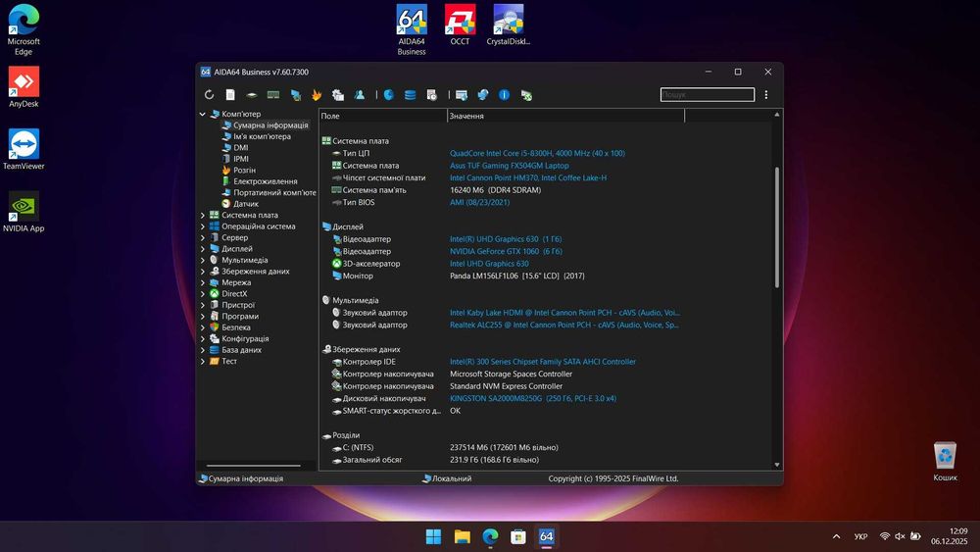Open the CPUID panel toolbar icon

[338, 95]
